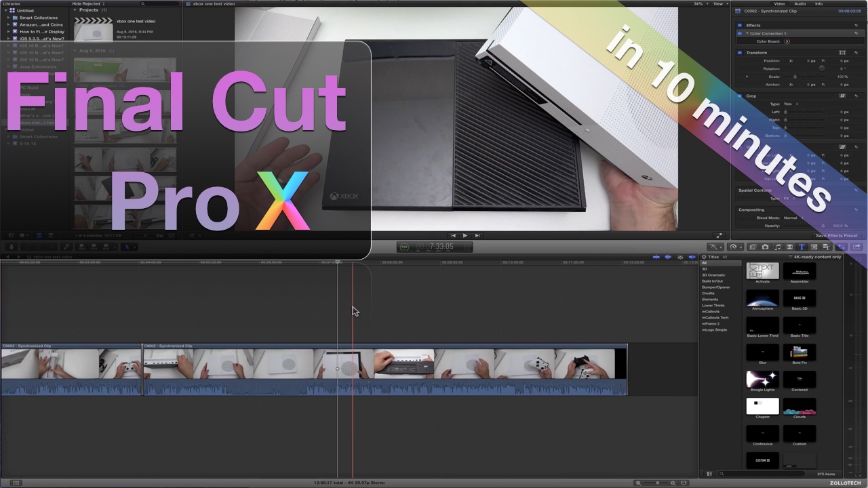Image resolution: width=868 pixels, height=488 pixels.
Task: Open the Themes browser icon
Action: [x=826, y=247]
